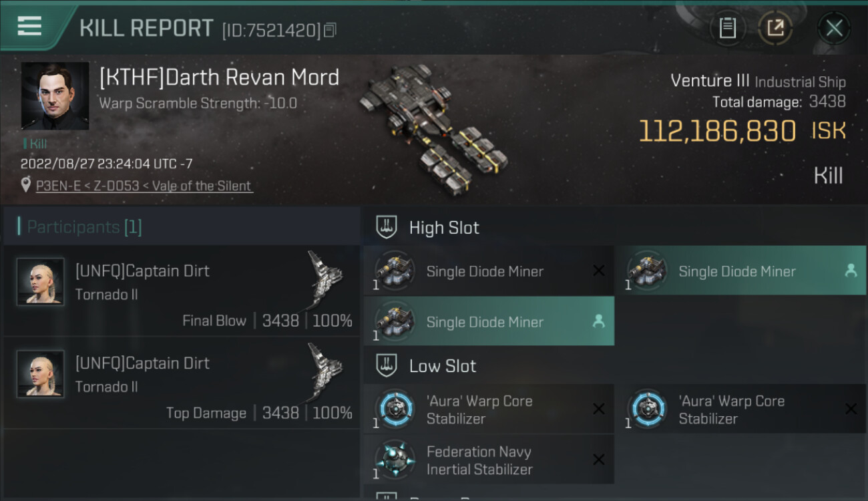Click the highlighted Single Diode Miner in the right column

[737, 271]
